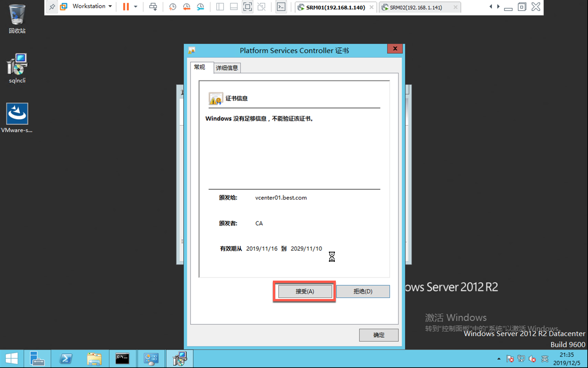Launch PowerShell from the taskbar
The height and width of the screenshot is (368, 588).
tap(66, 359)
